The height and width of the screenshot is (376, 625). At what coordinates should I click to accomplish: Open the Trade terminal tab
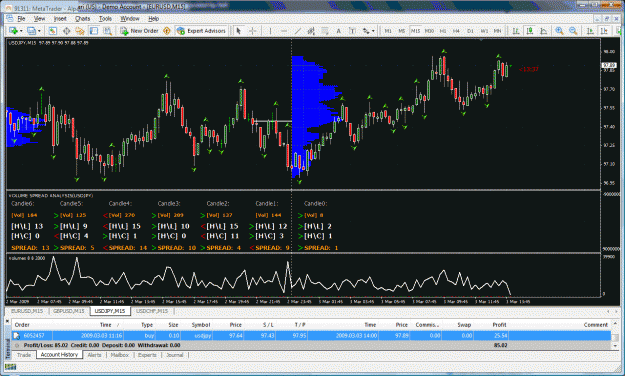tap(24, 355)
